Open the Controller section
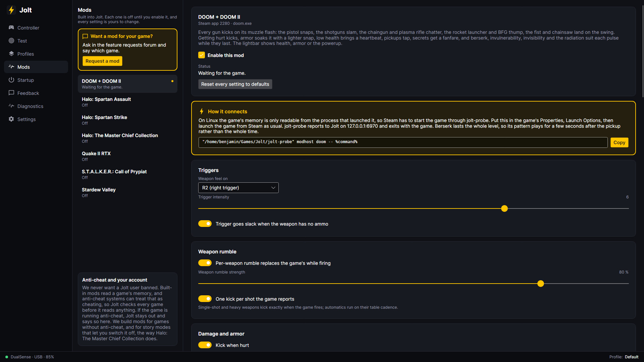The width and height of the screenshot is (644, 362). (36, 28)
